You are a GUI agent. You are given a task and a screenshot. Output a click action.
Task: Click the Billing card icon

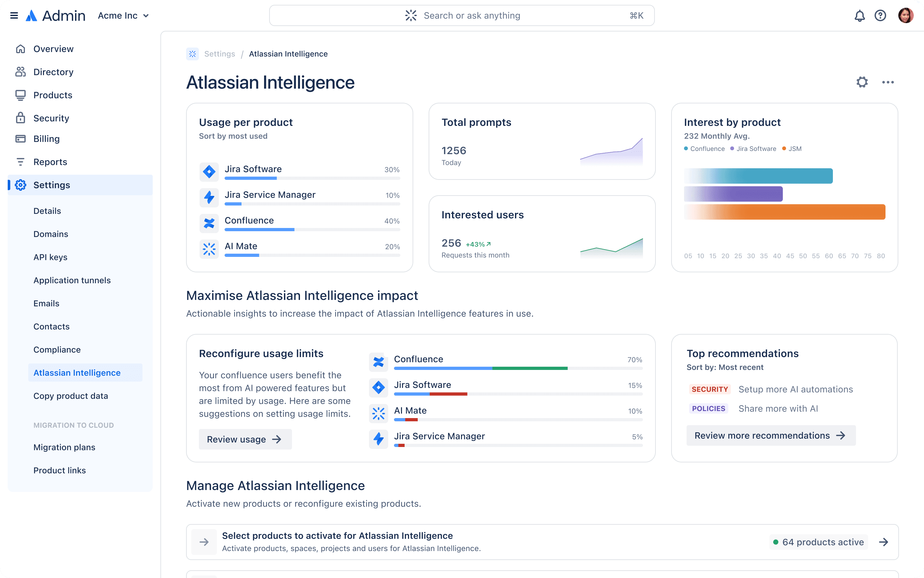tap(21, 139)
